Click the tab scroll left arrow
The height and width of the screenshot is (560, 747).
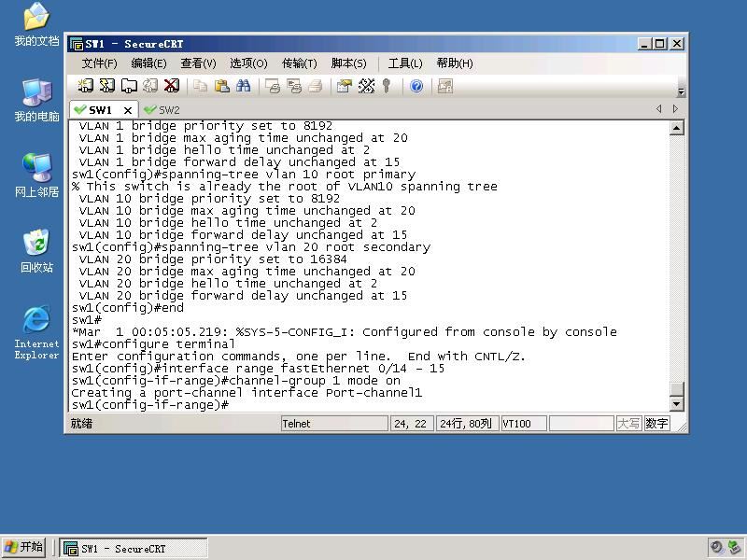click(x=659, y=109)
